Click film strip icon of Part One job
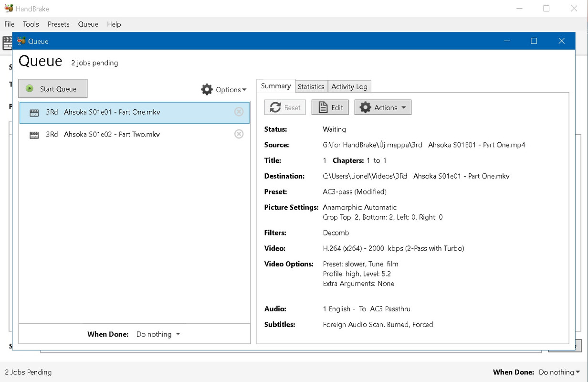The image size is (588, 382). 34,113
